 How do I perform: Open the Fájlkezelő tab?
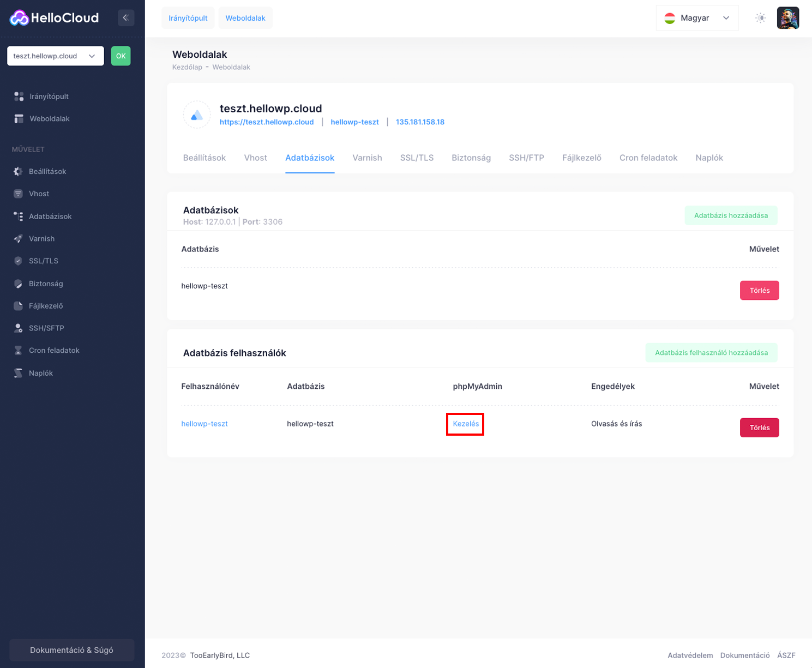click(x=582, y=158)
